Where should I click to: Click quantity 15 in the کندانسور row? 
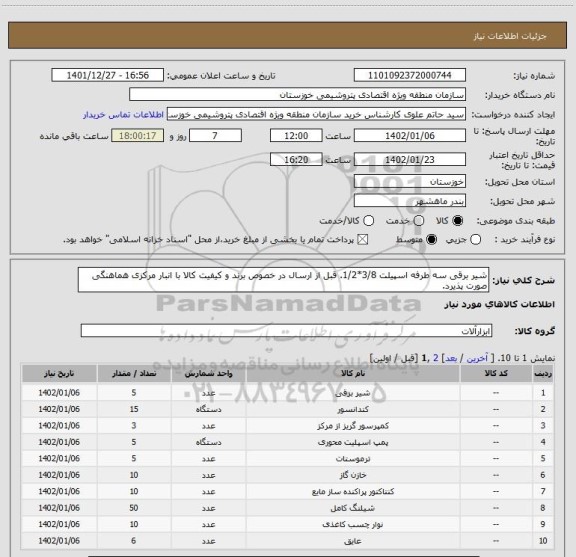coord(134,409)
